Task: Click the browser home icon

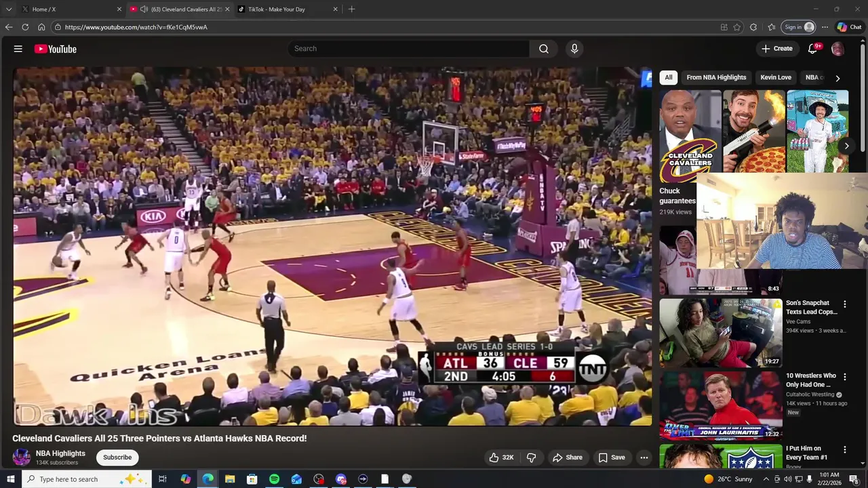Action: pyautogui.click(x=41, y=27)
